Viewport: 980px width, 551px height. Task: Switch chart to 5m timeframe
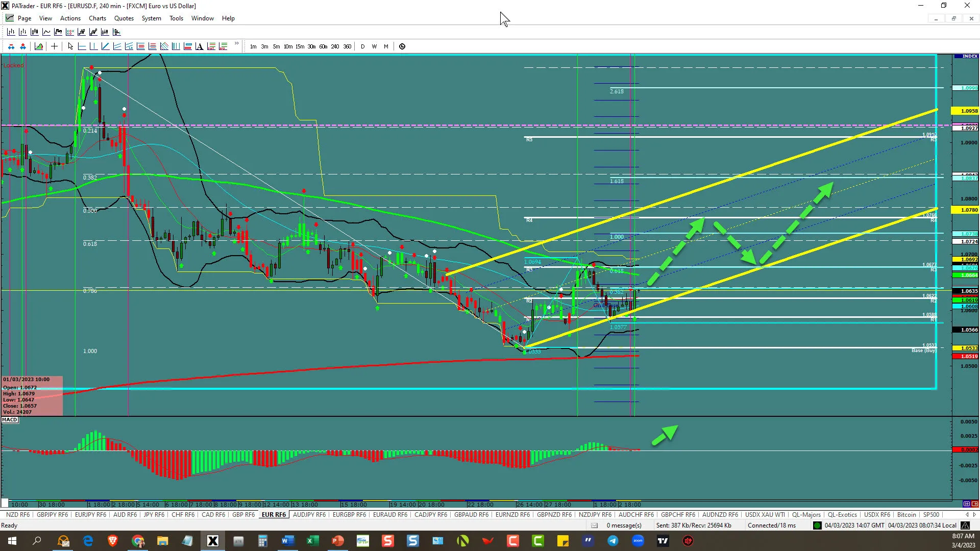point(276,46)
